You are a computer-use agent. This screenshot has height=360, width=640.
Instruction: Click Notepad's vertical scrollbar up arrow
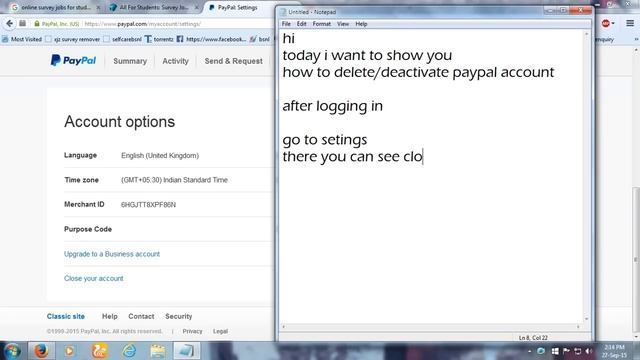coord(587,34)
